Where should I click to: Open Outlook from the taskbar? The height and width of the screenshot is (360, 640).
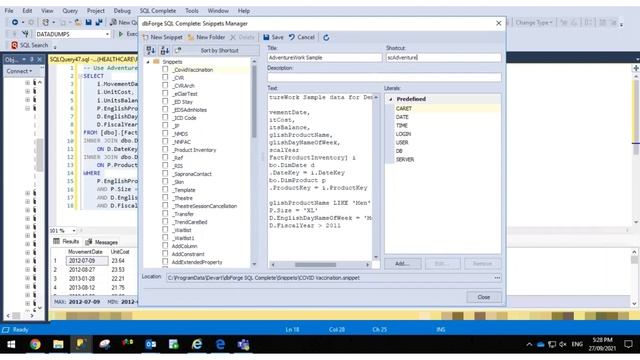[x=151, y=344]
